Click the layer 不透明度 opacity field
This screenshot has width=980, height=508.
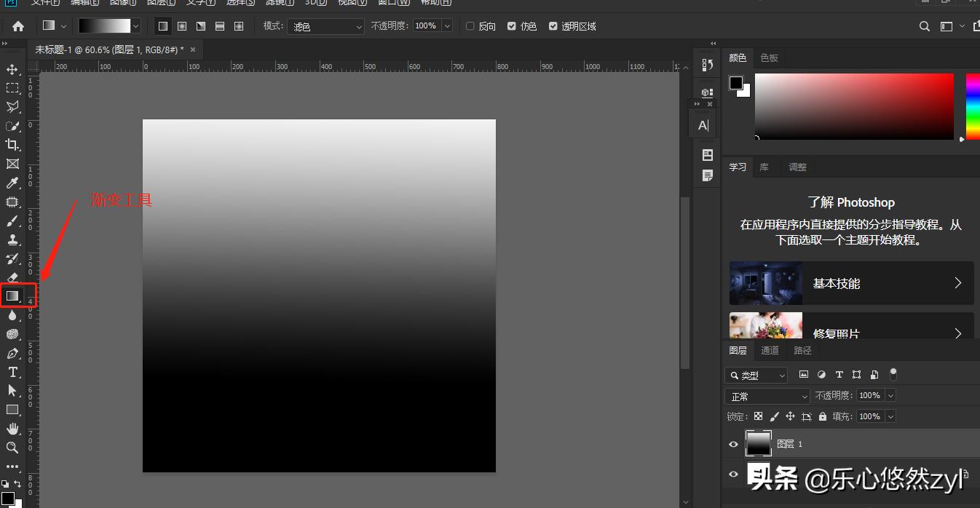click(869, 395)
